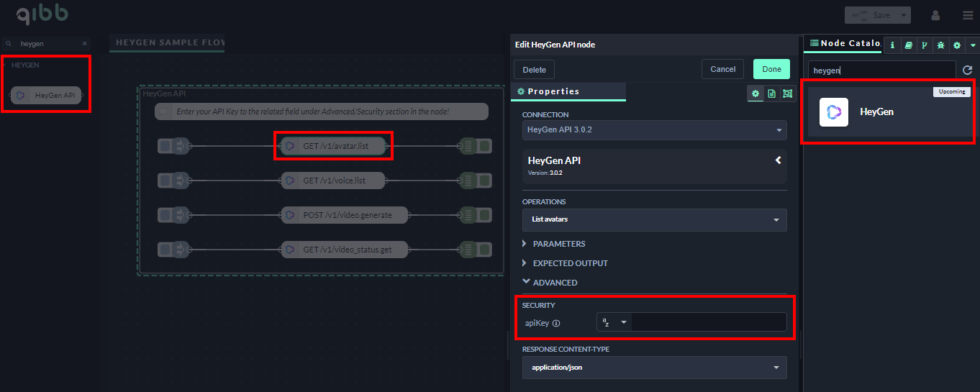980x392 pixels.
Task: Click the apiKey text input field
Action: click(x=708, y=322)
